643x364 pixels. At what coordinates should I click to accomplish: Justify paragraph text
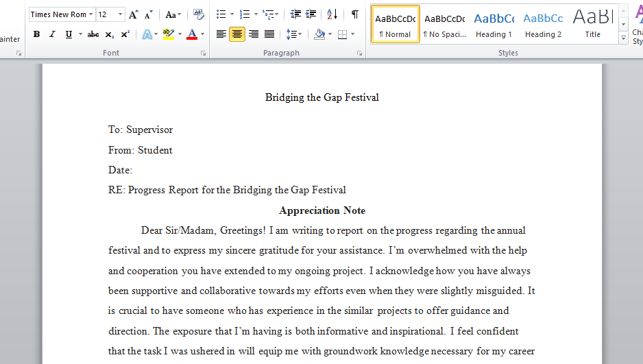click(269, 34)
